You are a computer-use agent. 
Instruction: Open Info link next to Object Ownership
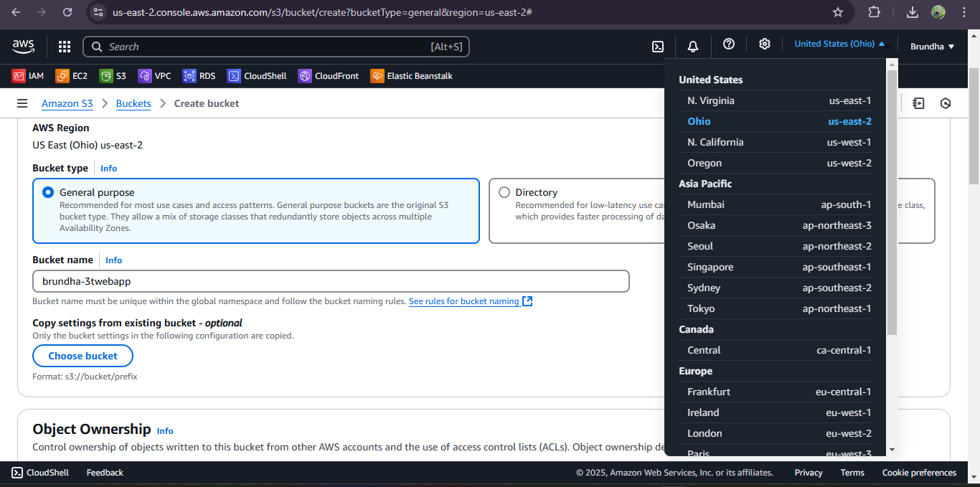click(165, 431)
